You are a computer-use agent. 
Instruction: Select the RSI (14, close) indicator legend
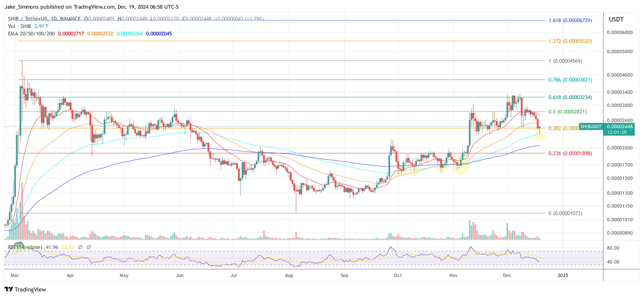25,247
